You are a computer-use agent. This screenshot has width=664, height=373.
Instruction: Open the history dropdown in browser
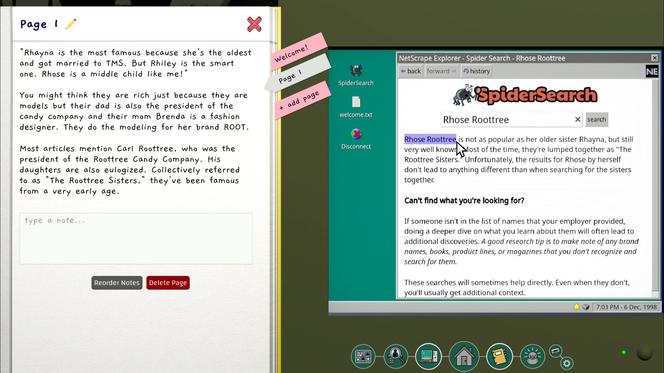pyautogui.click(x=477, y=71)
